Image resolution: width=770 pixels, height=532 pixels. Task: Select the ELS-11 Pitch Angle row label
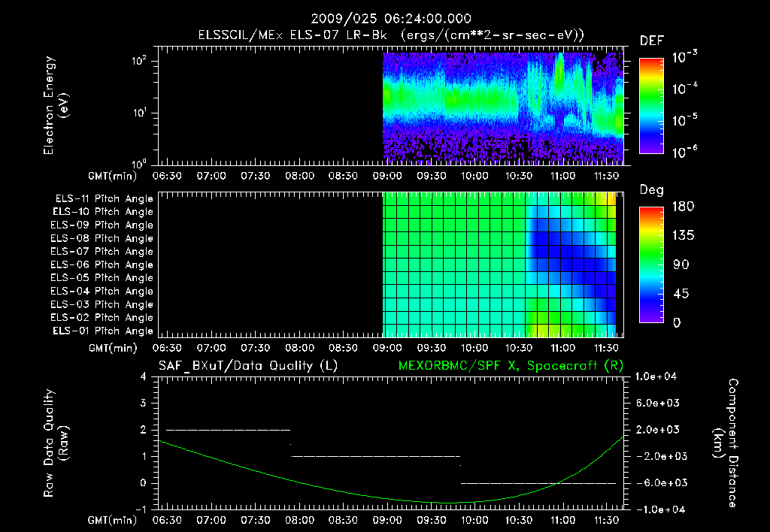point(104,199)
